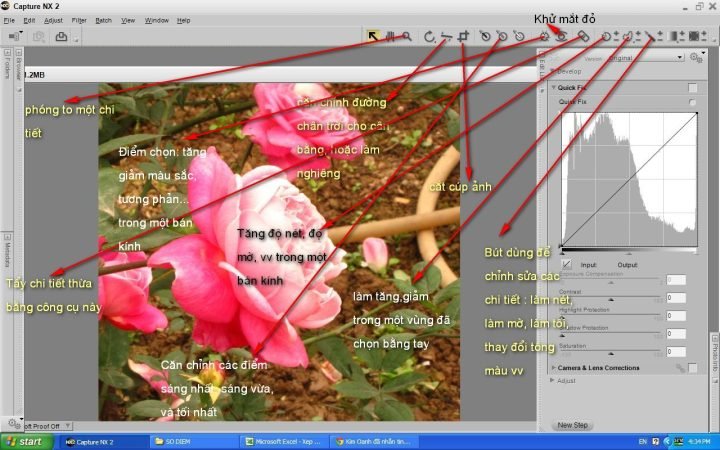Switch to Microsoft Excel taskbar button

point(285,442)
